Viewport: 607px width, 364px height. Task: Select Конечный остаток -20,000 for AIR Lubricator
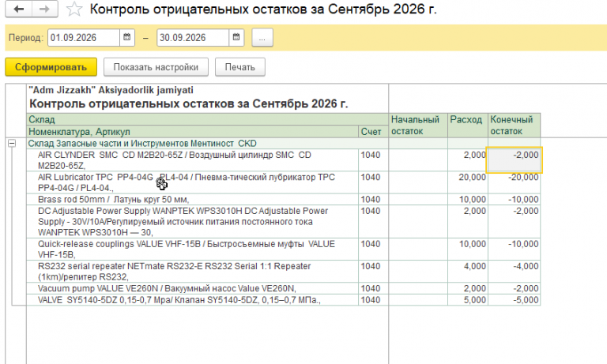pyautogui.click(x=514, y=182)
